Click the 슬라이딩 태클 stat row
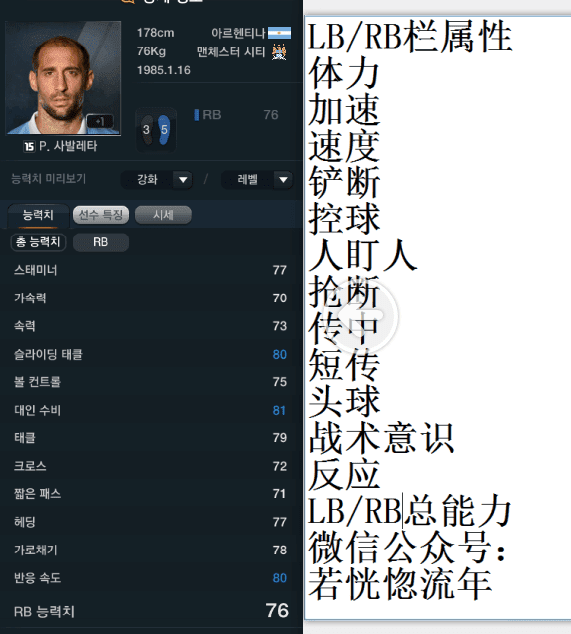 [x=150, y=354]
